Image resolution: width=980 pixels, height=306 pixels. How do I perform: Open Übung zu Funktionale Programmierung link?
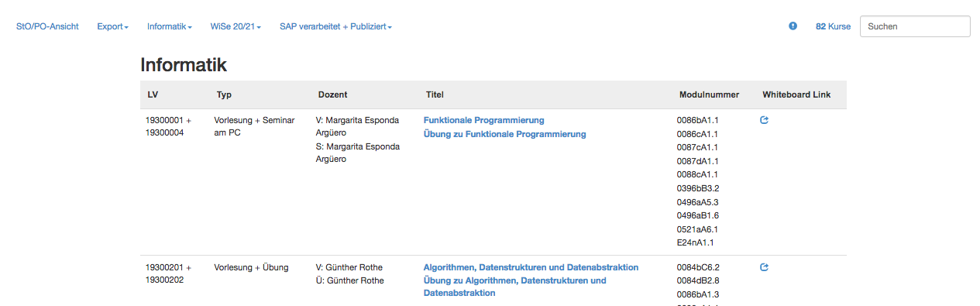[504, 134]
